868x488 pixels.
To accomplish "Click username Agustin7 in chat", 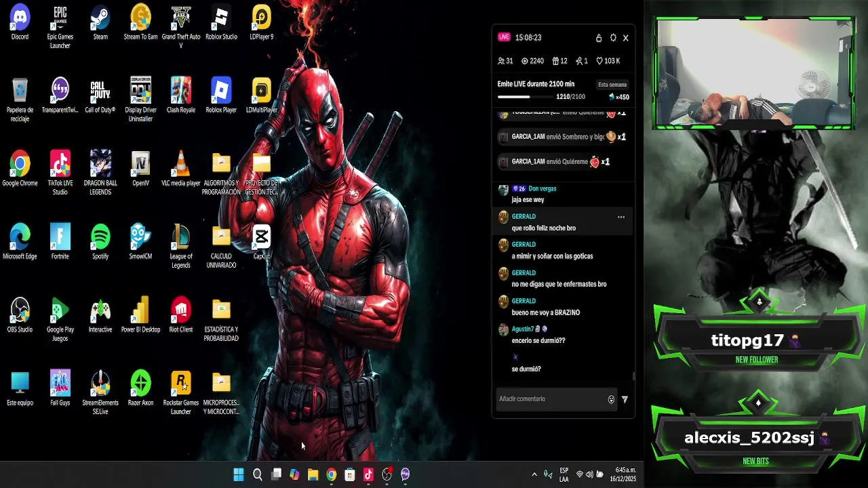I will pos(523,329).
